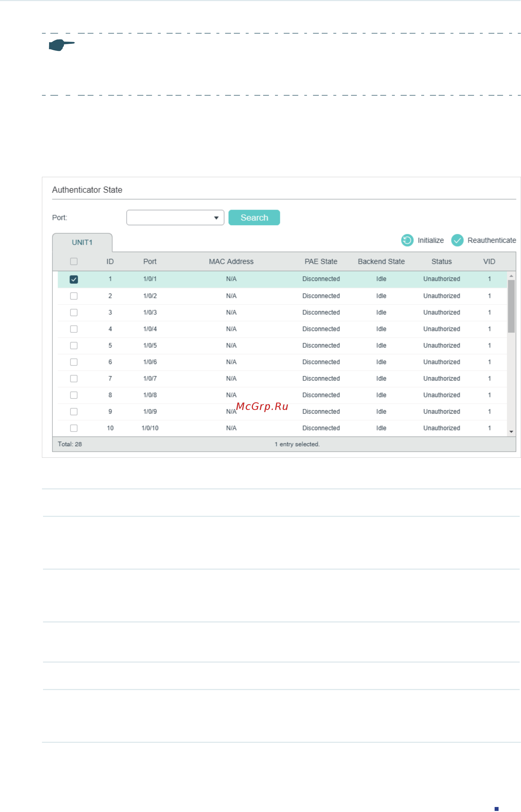Screen dimensions: 521x812
Task: Click the VID column header
Action: [x=489, y=262]
